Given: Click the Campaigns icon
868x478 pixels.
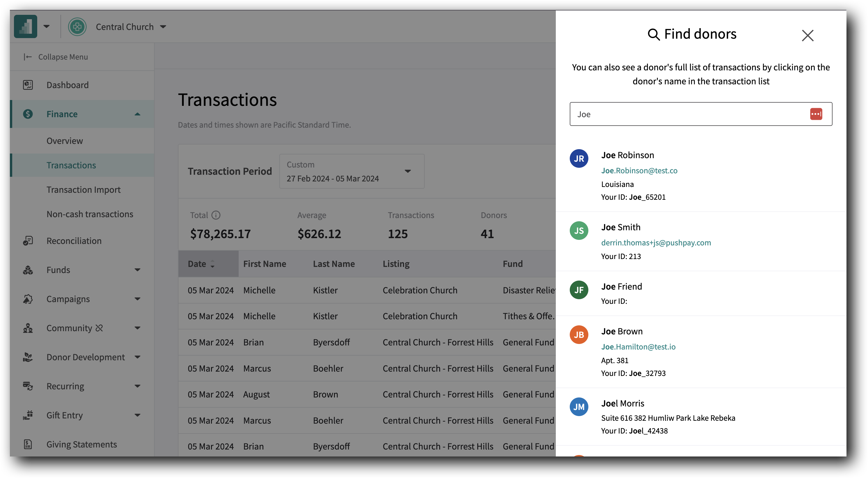Looking at the screenshot, I should [x=28, y=299].
